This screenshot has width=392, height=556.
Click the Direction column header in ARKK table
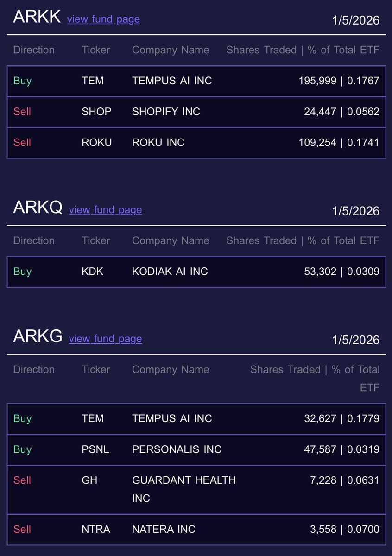tap(34, 50)
